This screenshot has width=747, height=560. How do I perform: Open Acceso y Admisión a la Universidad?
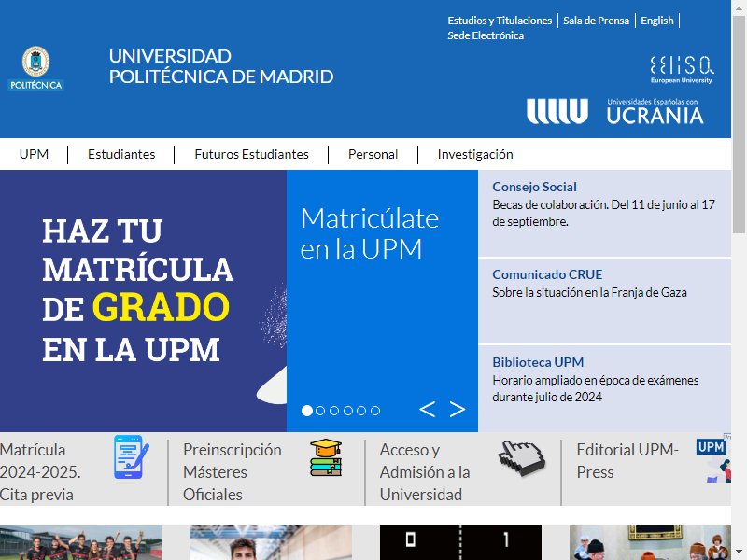coord(425,472)
